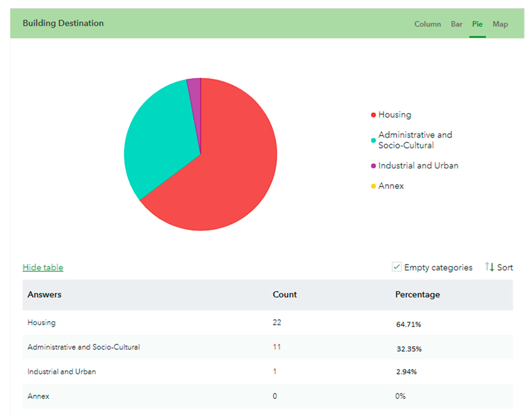Click the Percentage column header
The height and width of the screenshot is (417, 532).
417,294
